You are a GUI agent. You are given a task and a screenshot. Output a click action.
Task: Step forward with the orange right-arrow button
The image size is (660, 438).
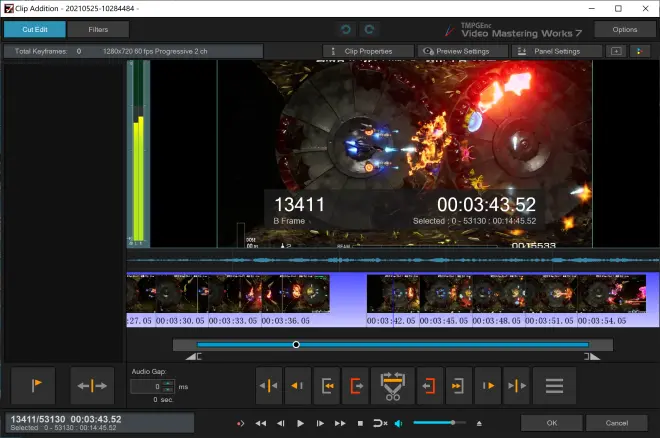click(x=488, y=385)
